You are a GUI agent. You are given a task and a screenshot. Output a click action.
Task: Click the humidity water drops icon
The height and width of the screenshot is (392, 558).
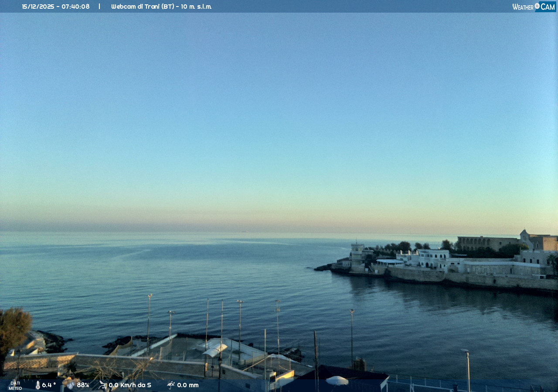[70, 385]
